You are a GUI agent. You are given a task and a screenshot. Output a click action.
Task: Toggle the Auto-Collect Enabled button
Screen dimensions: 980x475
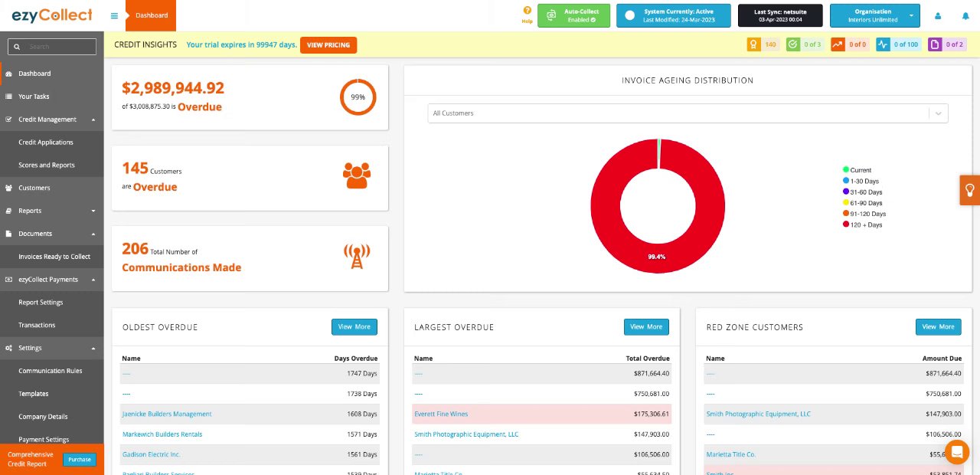click(x=573, y=15)
